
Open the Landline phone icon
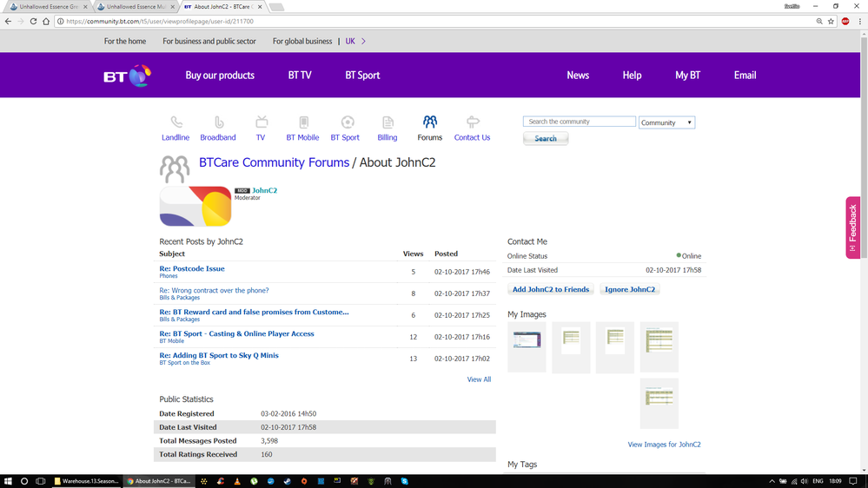176,122
